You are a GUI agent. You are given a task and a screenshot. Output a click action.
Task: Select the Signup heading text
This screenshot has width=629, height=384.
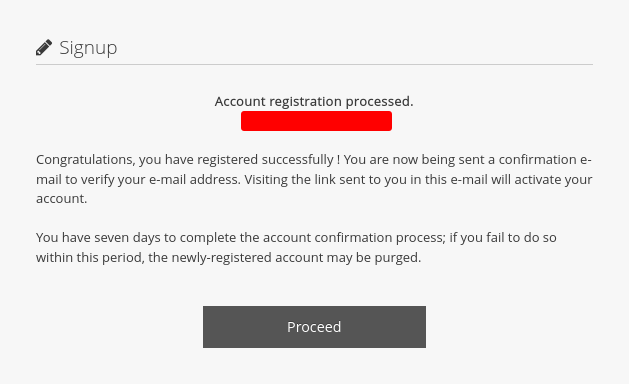[x=88, y=48]
